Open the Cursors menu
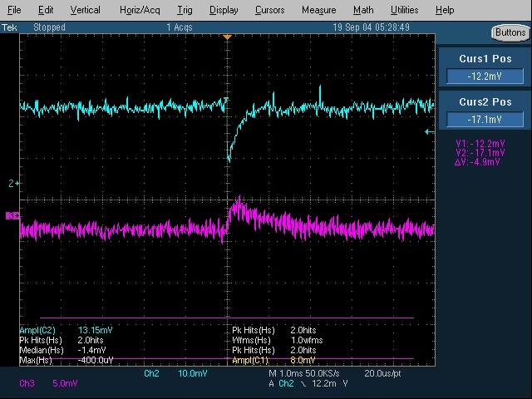This screenshot has width=532, height=399. pos(269,10)
